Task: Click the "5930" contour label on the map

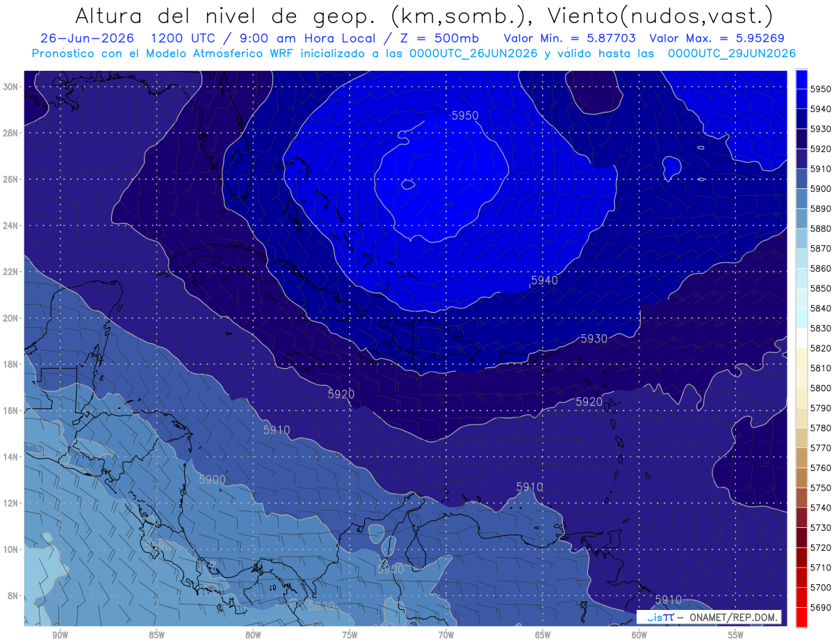Action: [594, 338]
